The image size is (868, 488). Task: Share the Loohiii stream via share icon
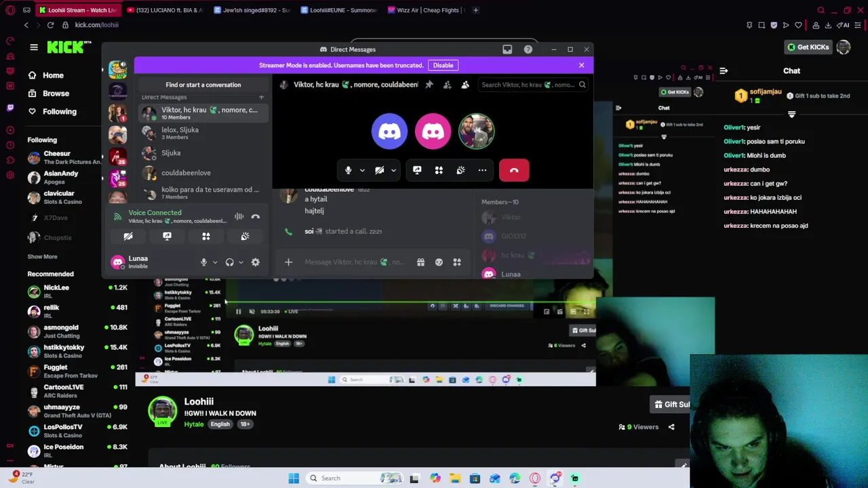click(671, 427)
